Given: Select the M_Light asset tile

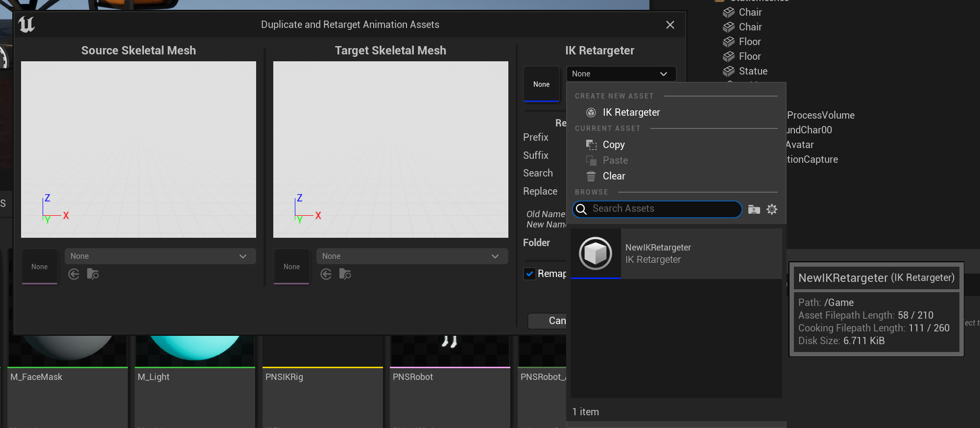Looking at the screenshot, I should [195, 382].
